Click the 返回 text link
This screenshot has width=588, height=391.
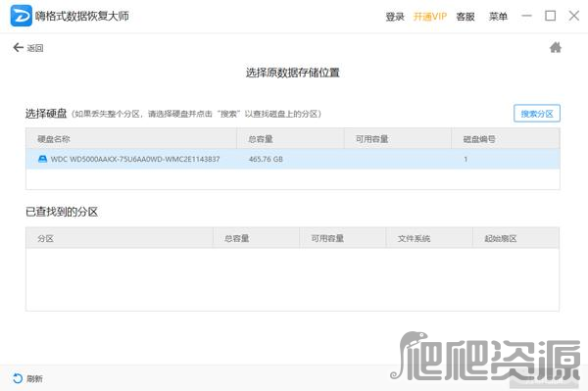pos(35,48)
